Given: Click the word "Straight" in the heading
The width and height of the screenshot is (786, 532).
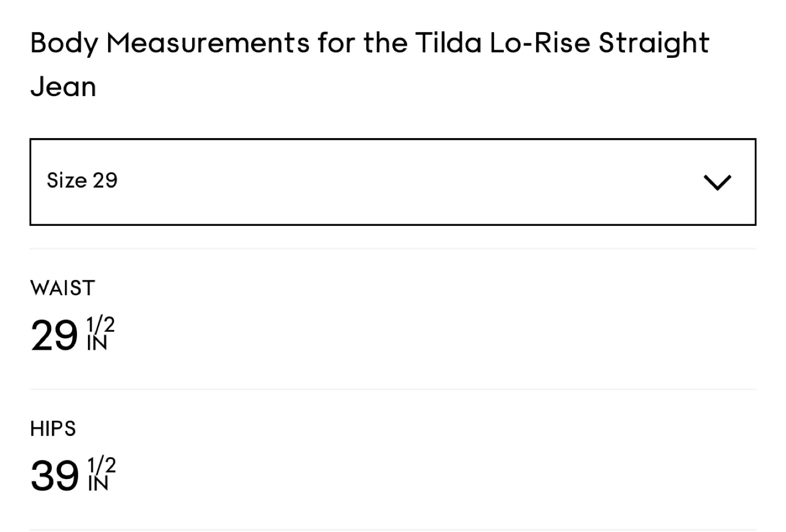Looking at the screenshot, I should [653, 43].
